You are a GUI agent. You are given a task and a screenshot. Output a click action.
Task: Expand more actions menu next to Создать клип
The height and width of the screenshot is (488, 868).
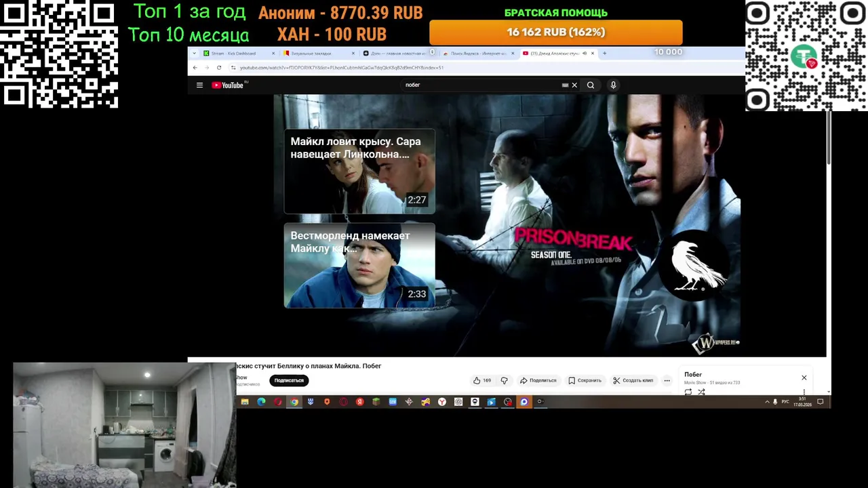pyautogui.click(x=667, y=380)
